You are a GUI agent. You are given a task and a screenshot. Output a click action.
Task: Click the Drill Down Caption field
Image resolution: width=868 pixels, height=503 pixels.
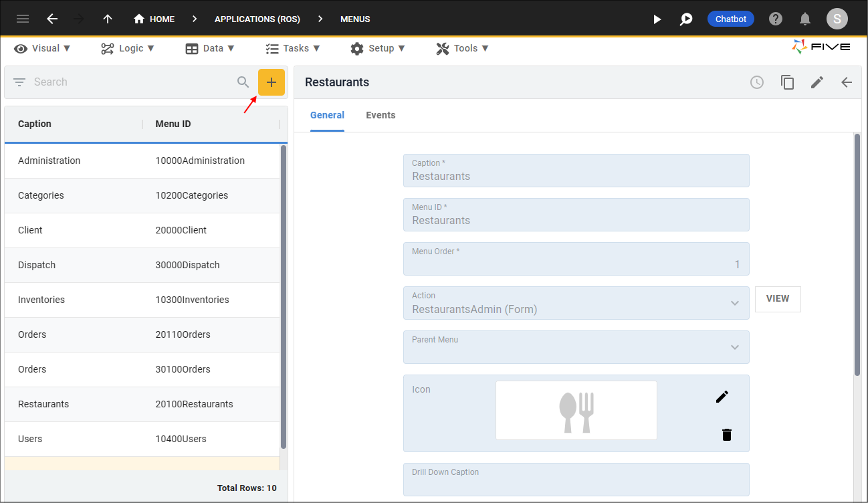576,480
